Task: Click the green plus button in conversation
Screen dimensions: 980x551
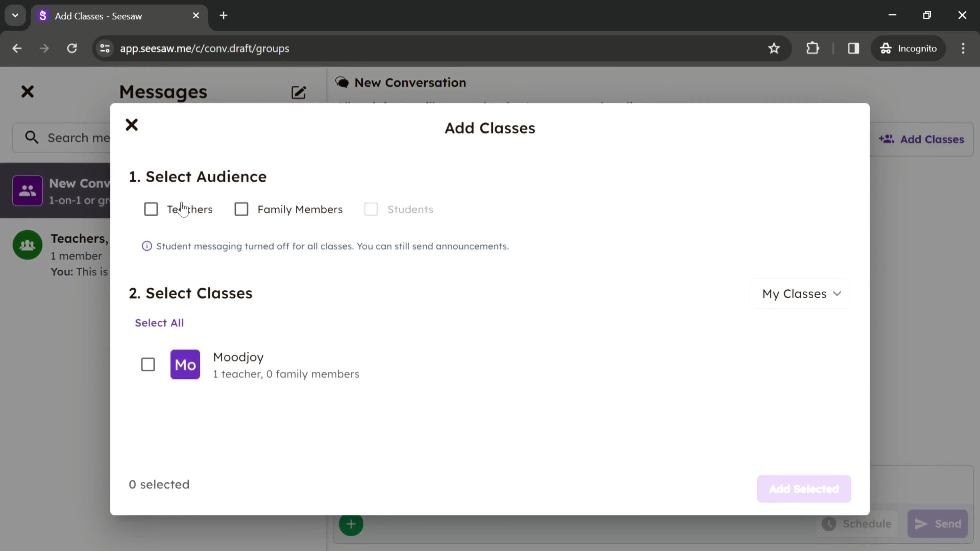Action: pos(351,524)
